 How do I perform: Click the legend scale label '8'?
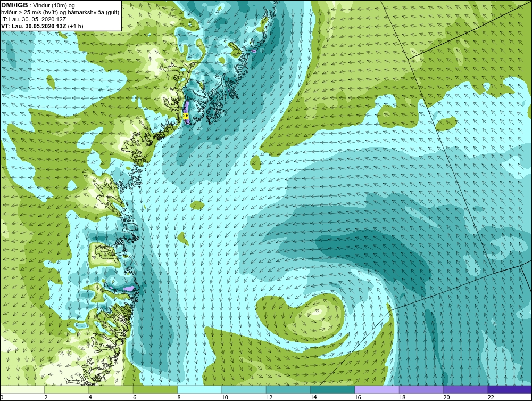click(x=179, y=397)
